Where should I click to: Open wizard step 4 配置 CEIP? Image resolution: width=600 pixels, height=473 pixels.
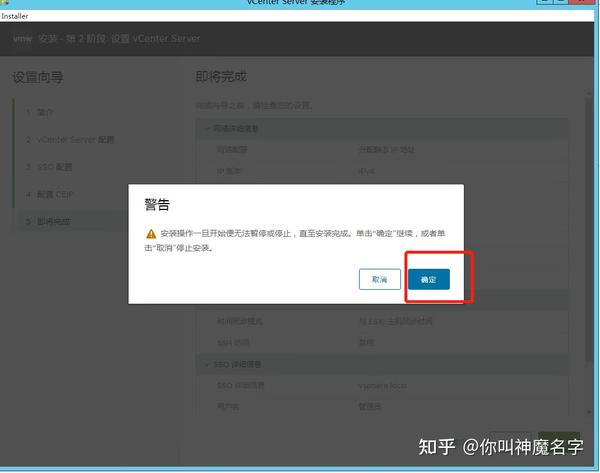coord(50,194)
